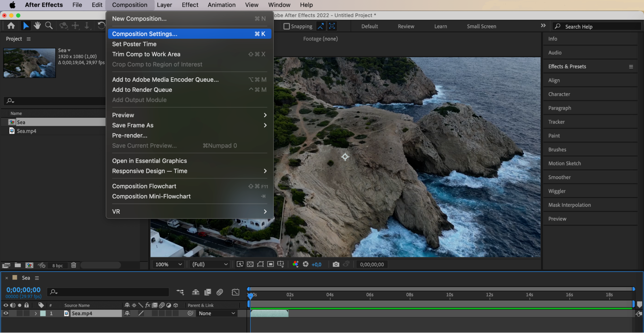Screen dimensions: 644x333
Task: Expand the Sea.mp4 layer properties
Action: pos(36,313)
